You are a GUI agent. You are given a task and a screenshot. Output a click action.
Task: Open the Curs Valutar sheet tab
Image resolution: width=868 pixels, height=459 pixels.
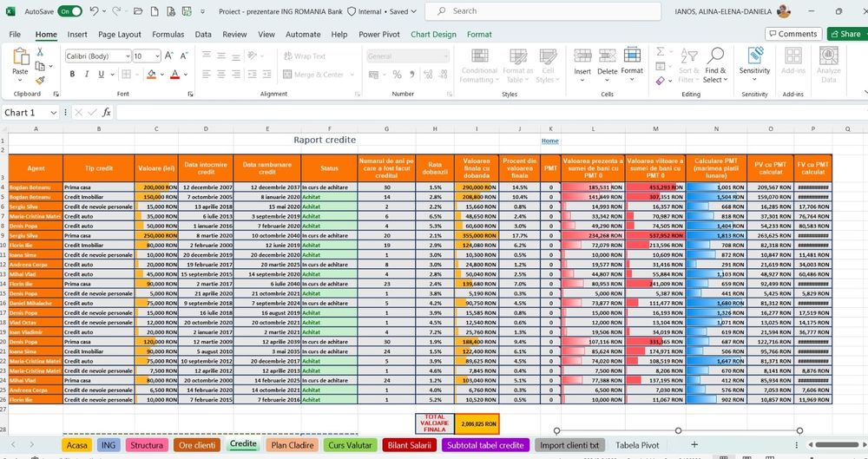[x=351, y=445]
